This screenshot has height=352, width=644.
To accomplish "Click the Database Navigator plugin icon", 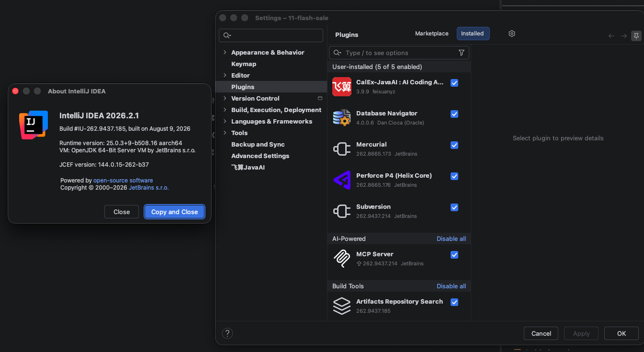I will (342, 118).
